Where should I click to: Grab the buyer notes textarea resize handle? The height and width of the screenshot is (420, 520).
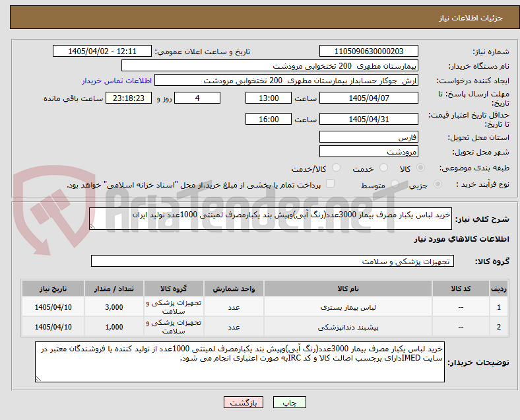pyautogui.click(x=38, y=379)
